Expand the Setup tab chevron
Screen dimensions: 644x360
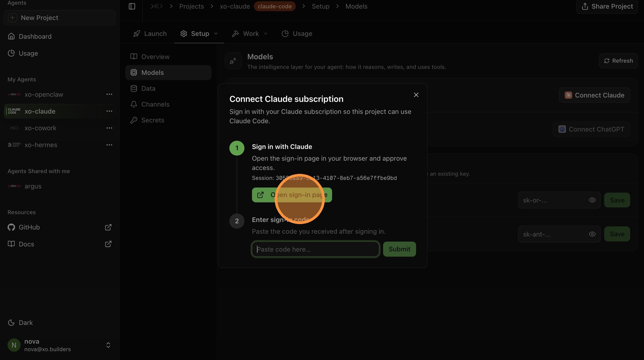(216, 34)
